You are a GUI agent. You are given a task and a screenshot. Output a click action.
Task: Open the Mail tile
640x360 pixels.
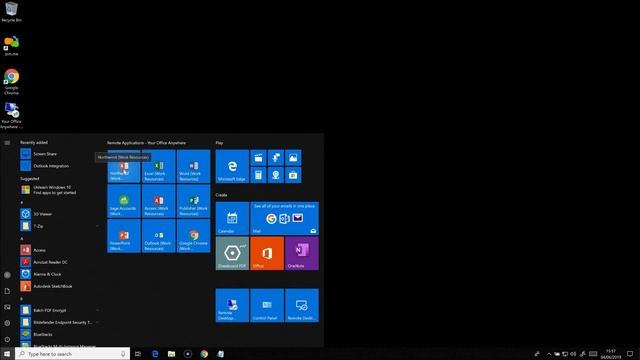pos(284,218)
